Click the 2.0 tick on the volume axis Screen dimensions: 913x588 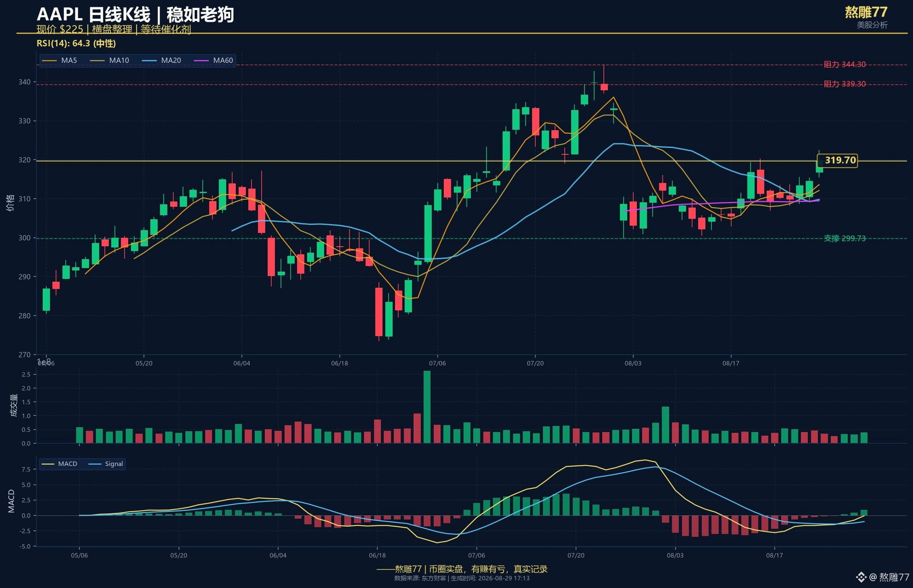(26, 389)
